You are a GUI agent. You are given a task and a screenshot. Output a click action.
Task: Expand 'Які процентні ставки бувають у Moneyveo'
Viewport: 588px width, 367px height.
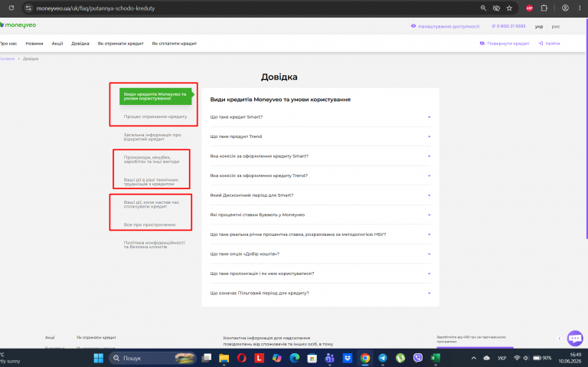(x=320, y=215)
